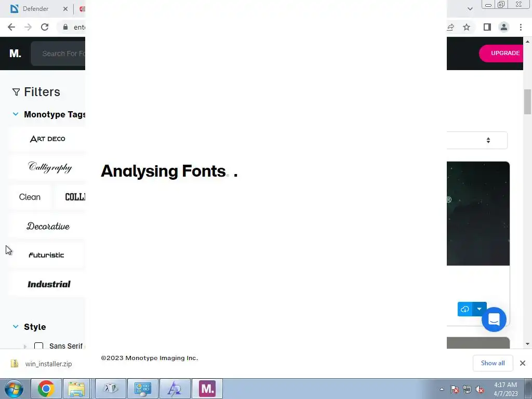This screenshot has height=399, width=532.
Task: Click the taskbar clock showing 4:17 AM
Action: 506,389
